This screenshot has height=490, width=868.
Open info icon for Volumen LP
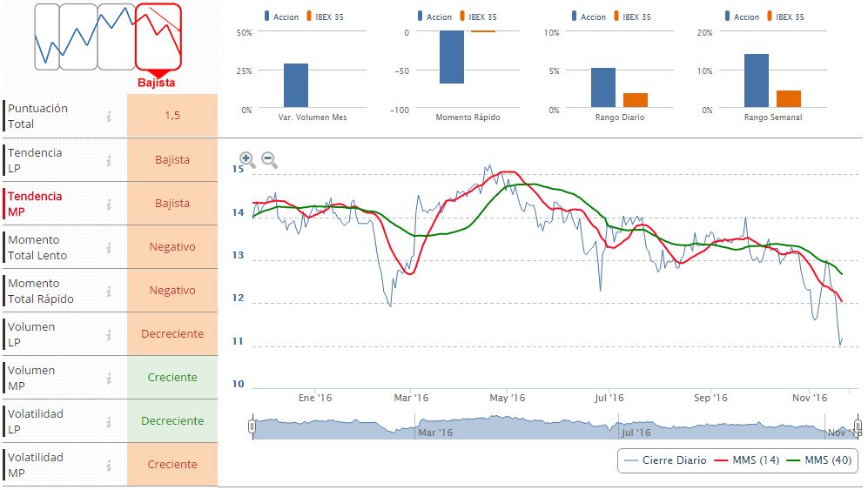109,334
